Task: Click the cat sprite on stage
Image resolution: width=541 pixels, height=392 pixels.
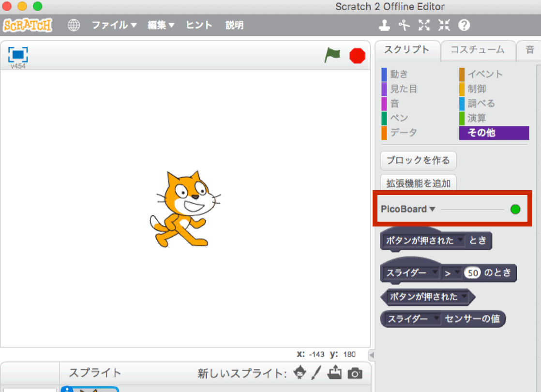Action: pyautogui.click(x=184, y=209)
